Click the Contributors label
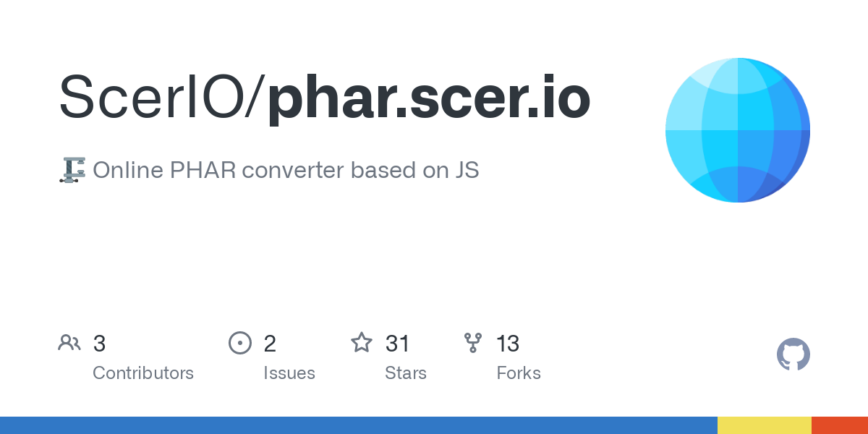This screenshot has width=868, height=434. click(x=143, y=373)
